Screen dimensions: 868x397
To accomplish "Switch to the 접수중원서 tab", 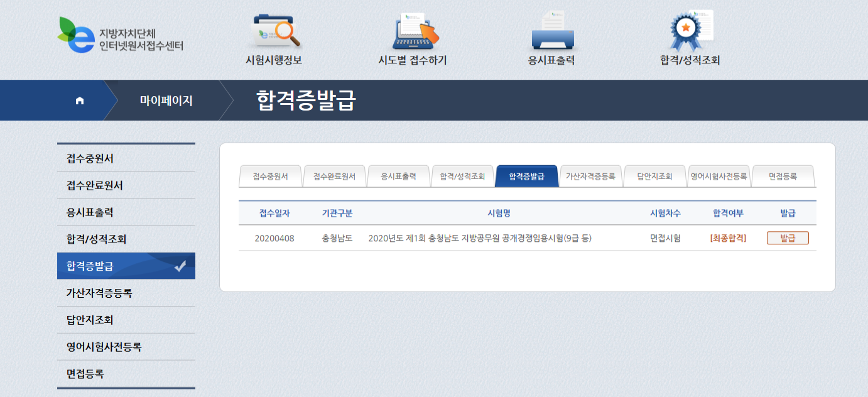I will pos(270,177).
